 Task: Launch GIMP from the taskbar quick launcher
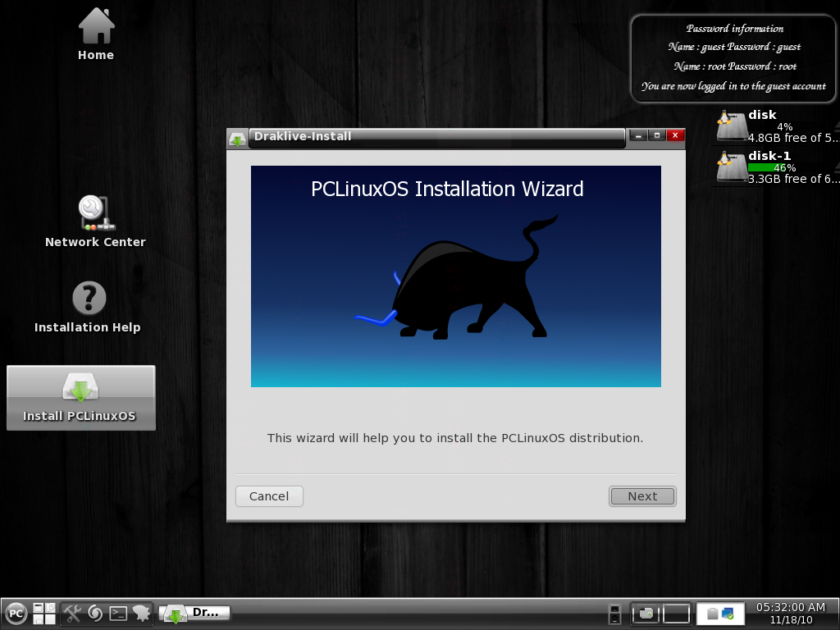click(141, 613)
